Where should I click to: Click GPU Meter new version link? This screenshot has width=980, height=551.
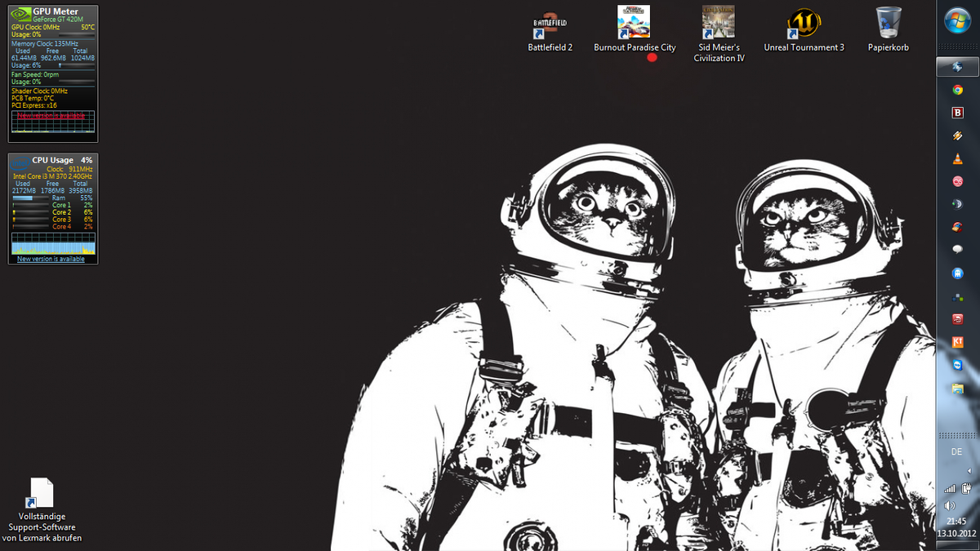(51, 115)
